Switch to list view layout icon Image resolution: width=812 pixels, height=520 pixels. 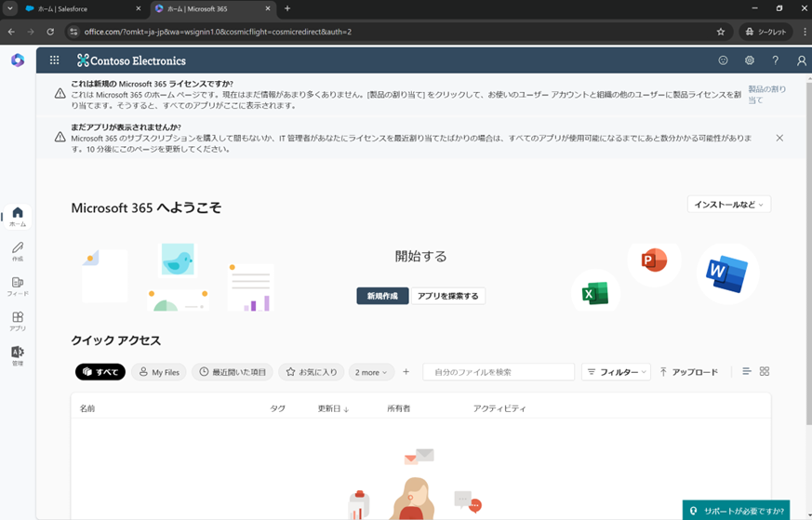746,371
